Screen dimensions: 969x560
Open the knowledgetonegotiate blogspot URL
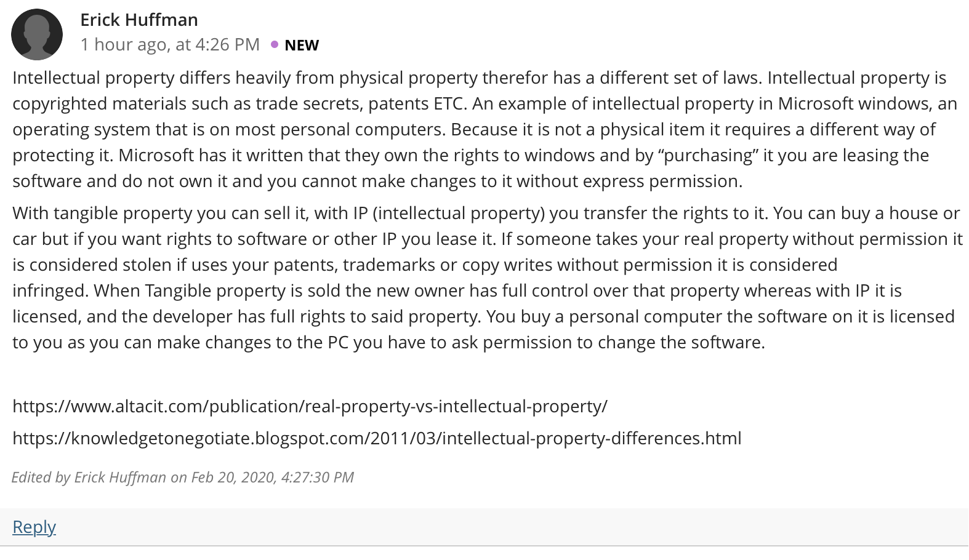pyautogui.click(x=377, y=438)
